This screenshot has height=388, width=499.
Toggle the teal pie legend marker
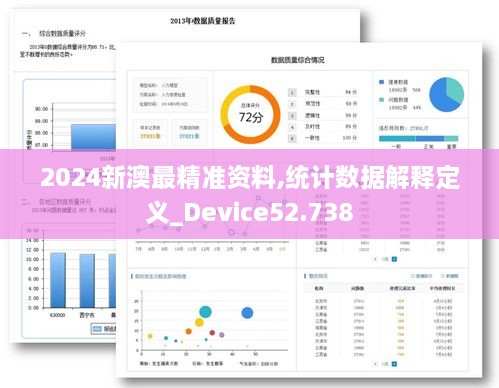pos(382,100)
